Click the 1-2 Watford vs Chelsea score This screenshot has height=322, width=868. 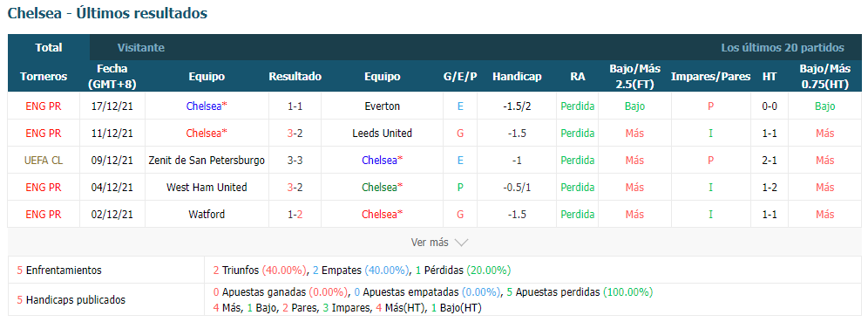pyautogui.click(x=295, y=214)
